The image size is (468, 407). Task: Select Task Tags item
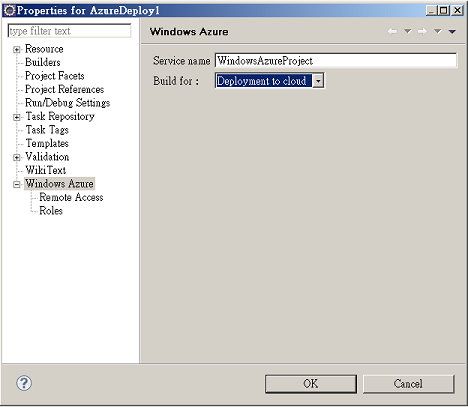coord(47,130)
